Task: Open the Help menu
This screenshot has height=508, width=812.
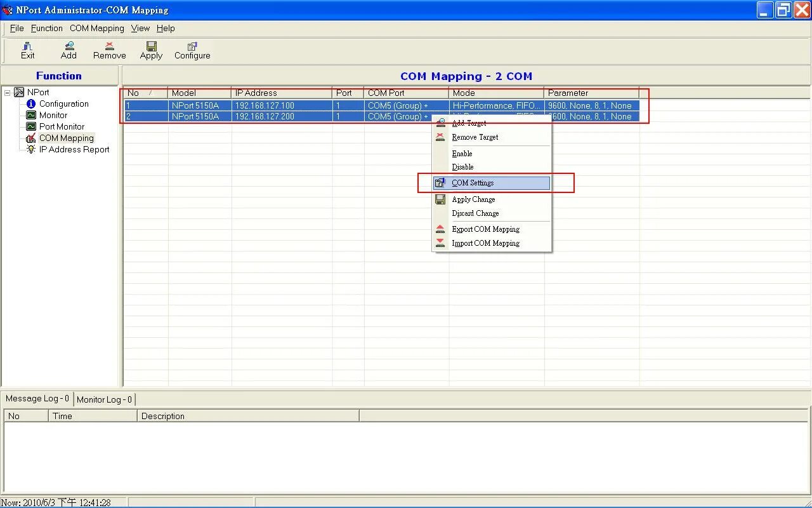Action: click(166, 28)
